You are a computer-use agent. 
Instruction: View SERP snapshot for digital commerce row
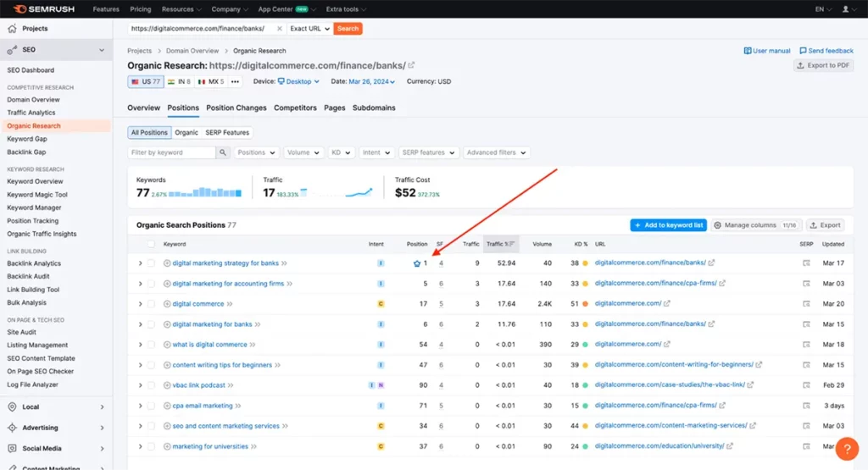(806, 303)
